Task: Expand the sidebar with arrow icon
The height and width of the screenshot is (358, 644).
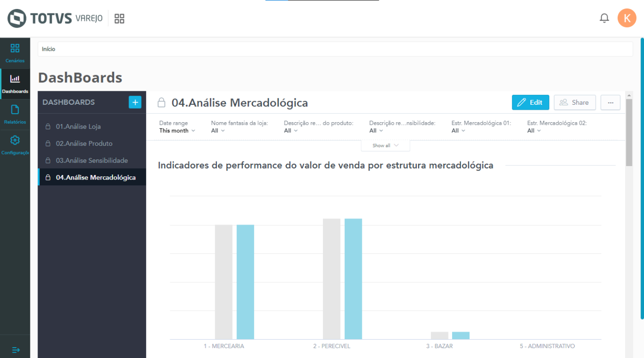Action: (x=15, y=349)
